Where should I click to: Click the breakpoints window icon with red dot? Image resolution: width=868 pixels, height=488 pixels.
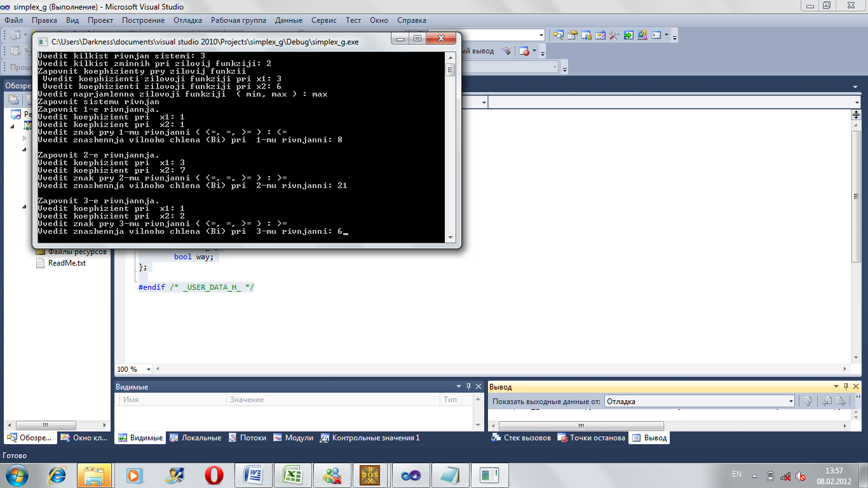[524, 51]
